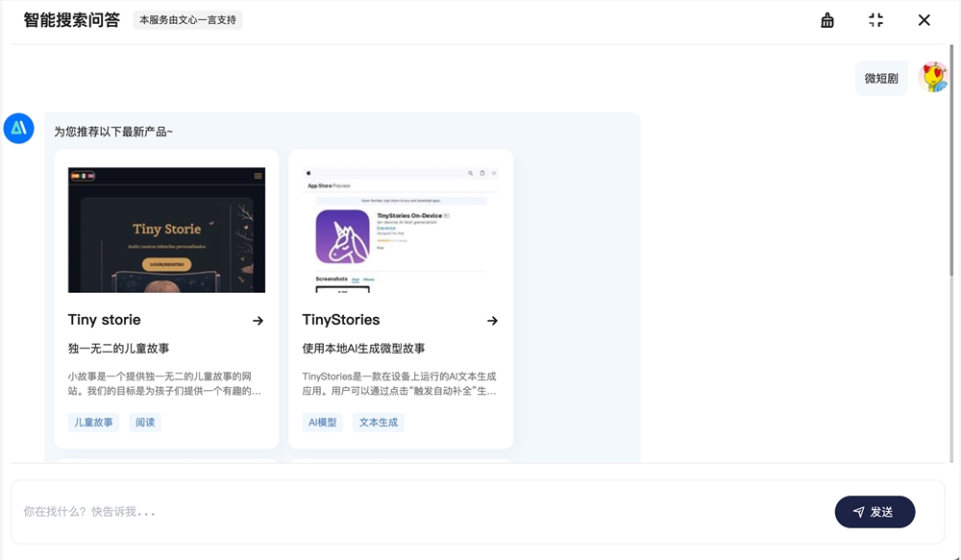Screen dimensions: 961x560
Task: Click the Tiny Storie website preview thumbnail
Action: tap(165, 229)
